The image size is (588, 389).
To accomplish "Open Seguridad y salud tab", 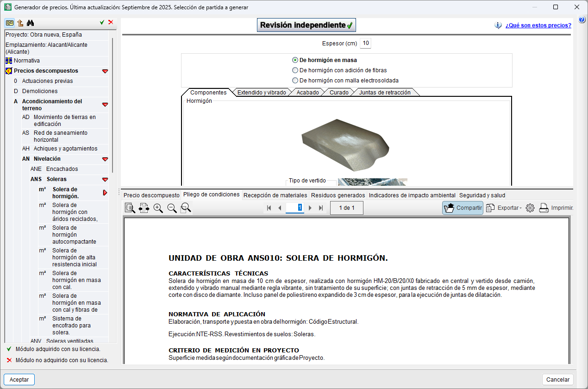I will point(482,195).
